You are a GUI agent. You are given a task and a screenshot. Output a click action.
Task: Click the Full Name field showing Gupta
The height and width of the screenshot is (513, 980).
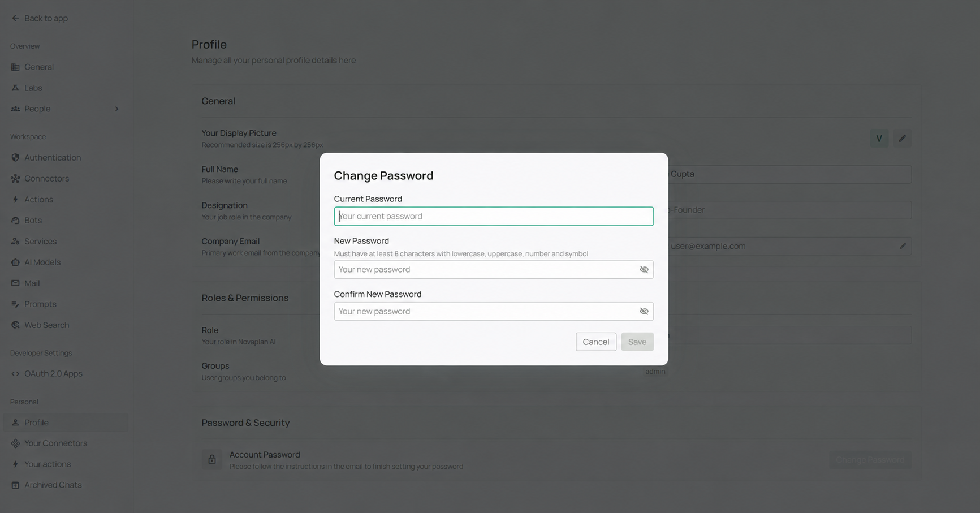coord(789,174)
